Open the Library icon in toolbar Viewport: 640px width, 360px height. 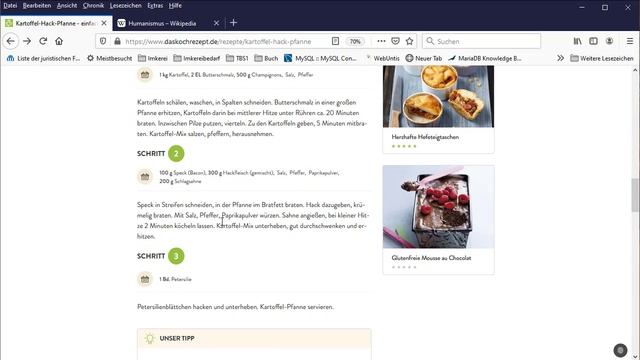click(x=578, y=41)
